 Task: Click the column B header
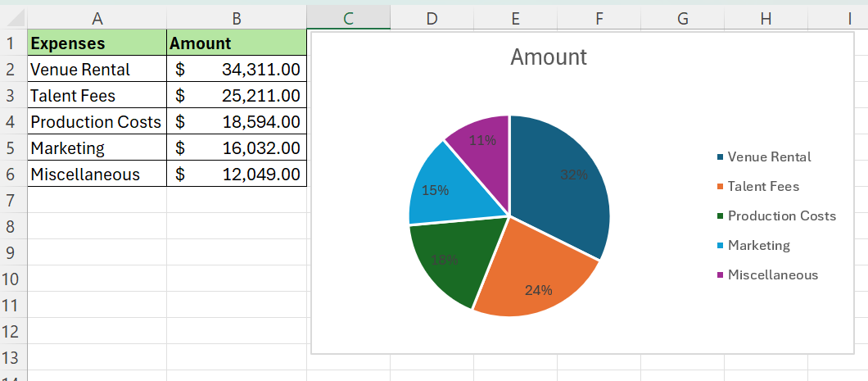pyautogui.click(x=236, y=18)
